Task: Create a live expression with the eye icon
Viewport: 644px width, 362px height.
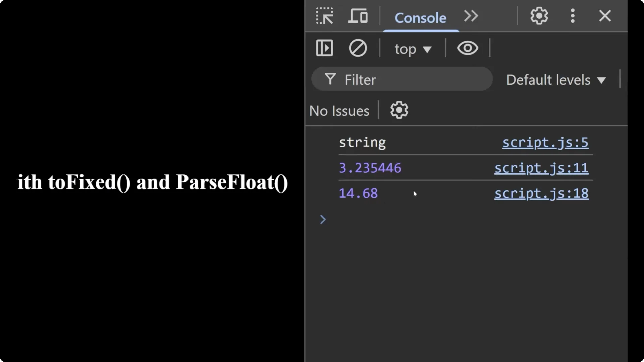Action: click(467, 48)
